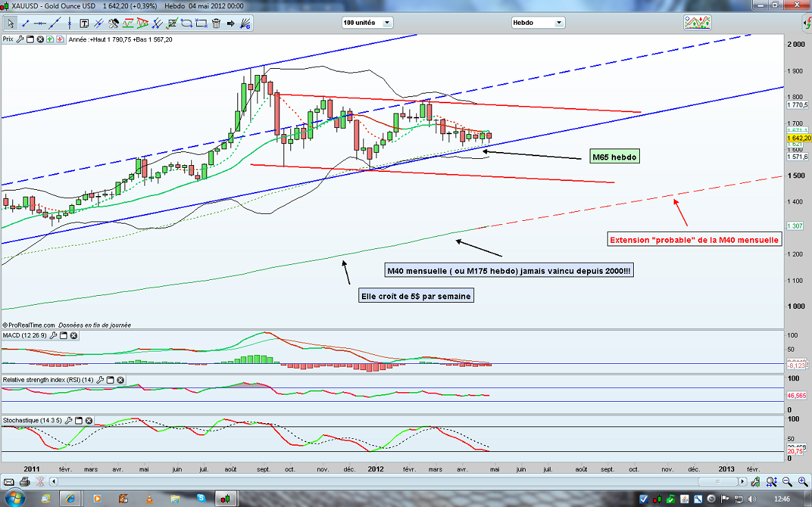
Task: Click the Stochastique (14 3 5) label
Action: tap(30, 420)
